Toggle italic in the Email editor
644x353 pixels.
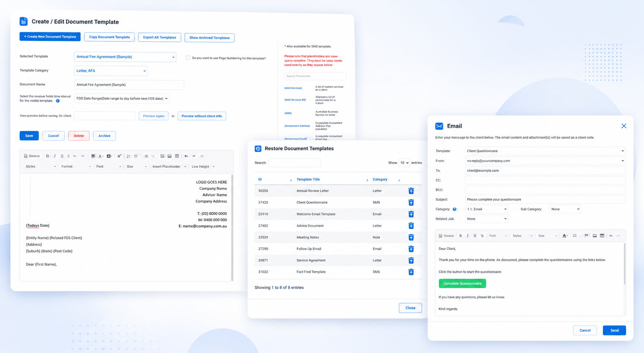(x=468, y=236)
